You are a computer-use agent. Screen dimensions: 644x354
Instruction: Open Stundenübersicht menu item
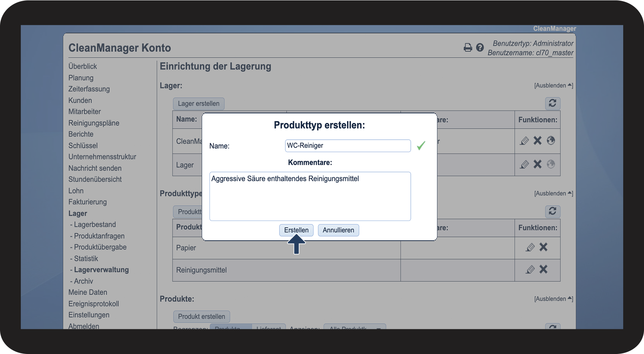95,179
